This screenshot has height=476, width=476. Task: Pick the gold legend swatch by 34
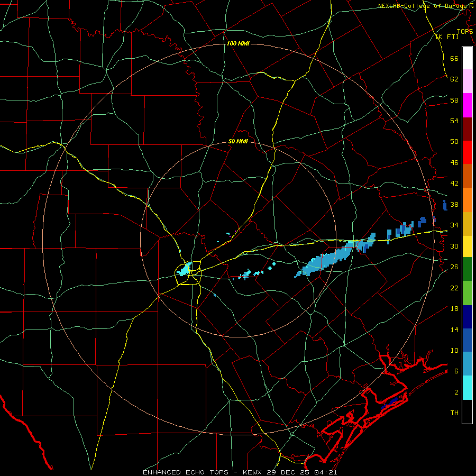click(x=467, y=224)
